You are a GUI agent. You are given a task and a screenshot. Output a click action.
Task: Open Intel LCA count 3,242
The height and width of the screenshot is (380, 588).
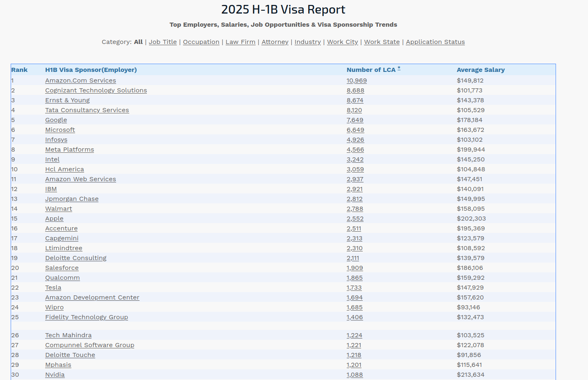pyautogui.click(x=355, y=159)
